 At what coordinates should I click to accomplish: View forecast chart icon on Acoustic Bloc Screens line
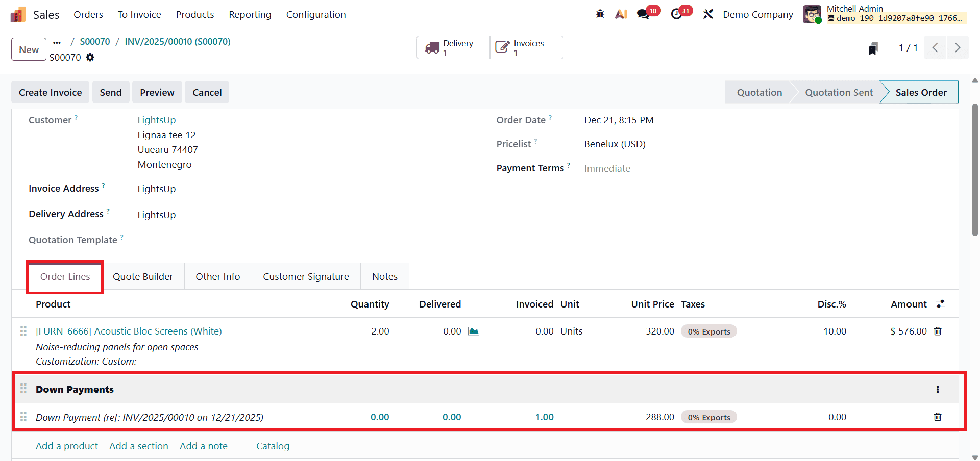coord(473,331)
